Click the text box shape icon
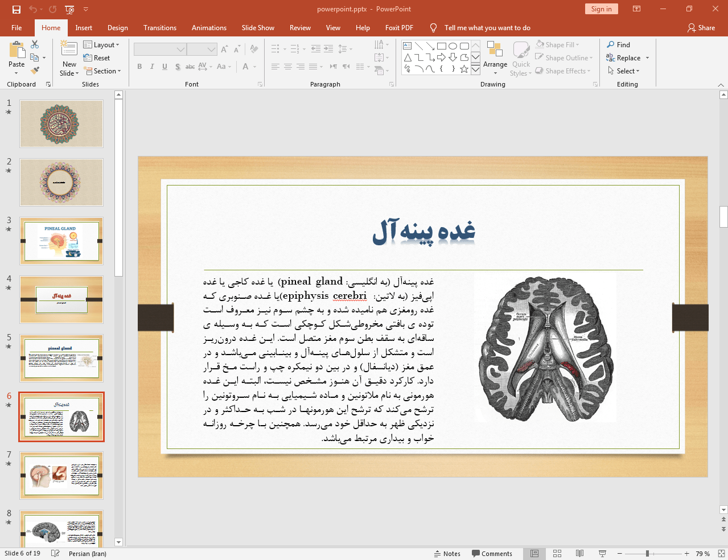Image resolution: width=728 pixels, height=560 pixels. click(x=407, y=46)
